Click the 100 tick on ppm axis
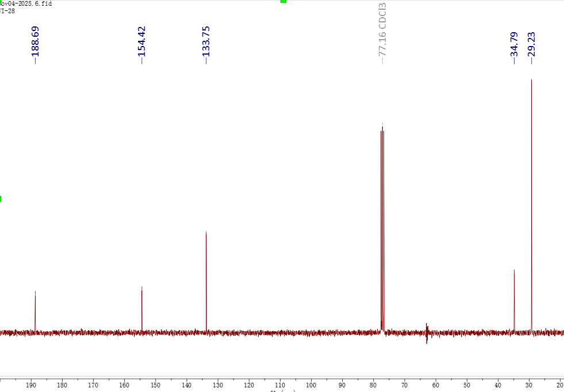This screenshot has width=564, height=392. click(x=311, y=385)
